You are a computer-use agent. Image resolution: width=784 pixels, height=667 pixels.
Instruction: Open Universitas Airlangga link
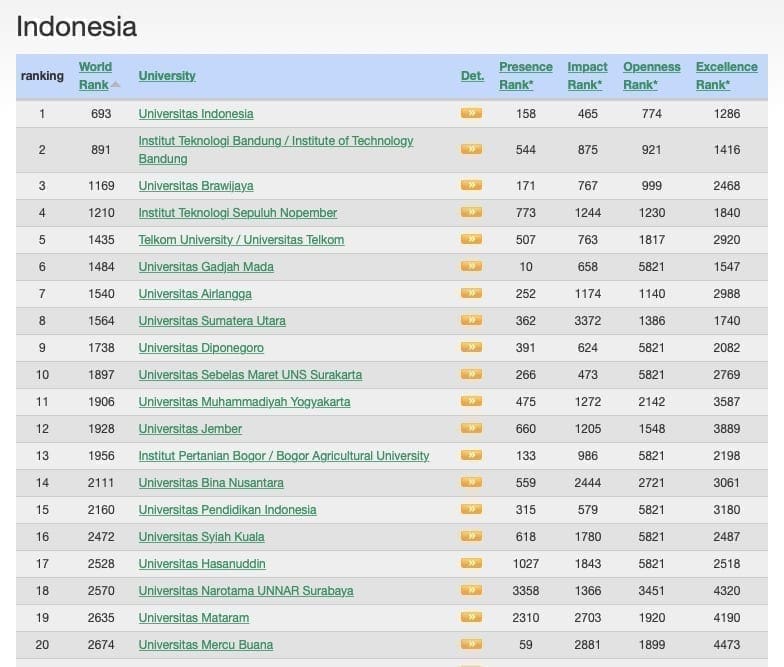point(195,294)
